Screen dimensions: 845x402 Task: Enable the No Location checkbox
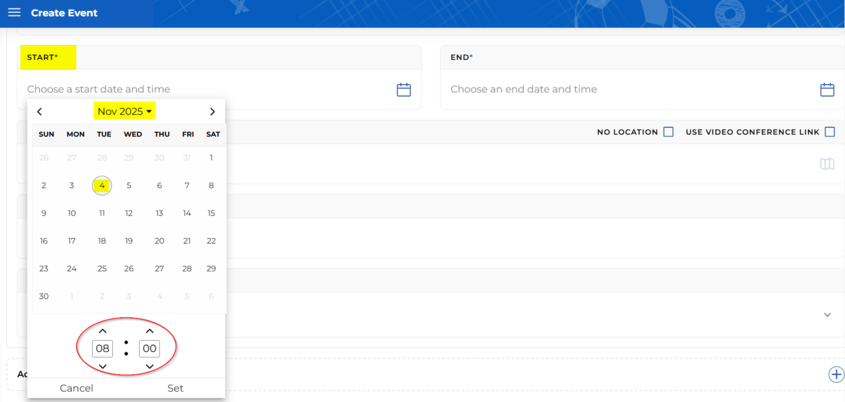tap(668, 132)
